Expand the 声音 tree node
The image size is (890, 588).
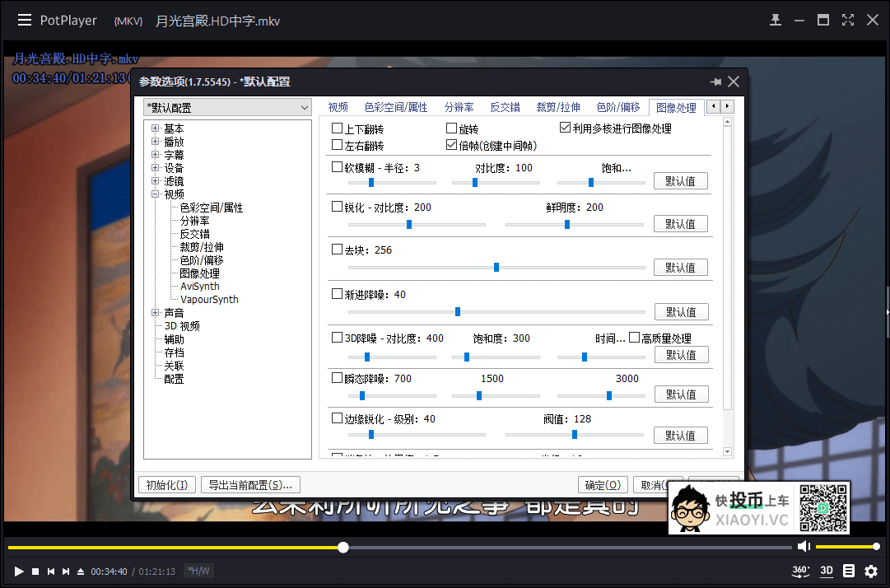[156, 313]
